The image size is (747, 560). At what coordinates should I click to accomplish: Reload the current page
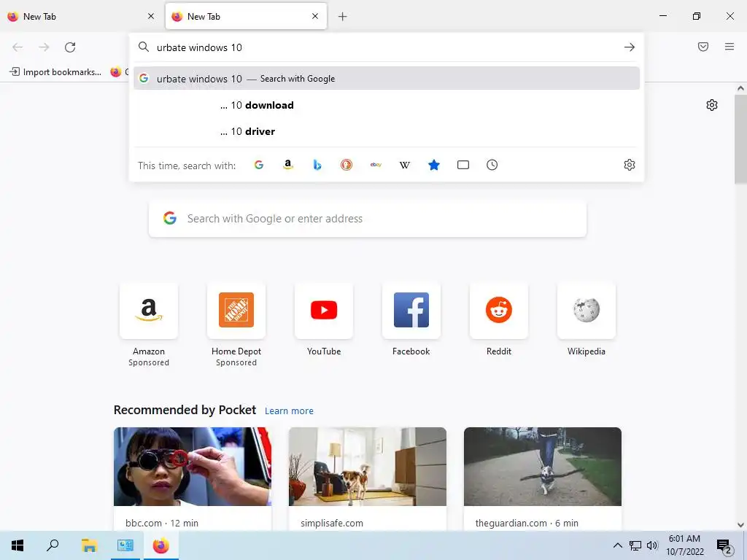coord(70,47)
